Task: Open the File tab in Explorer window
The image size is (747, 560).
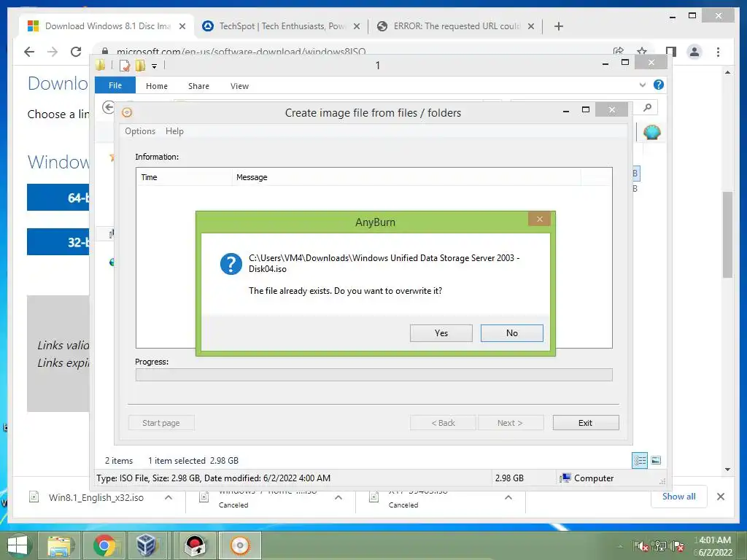Action: point(115,85)
